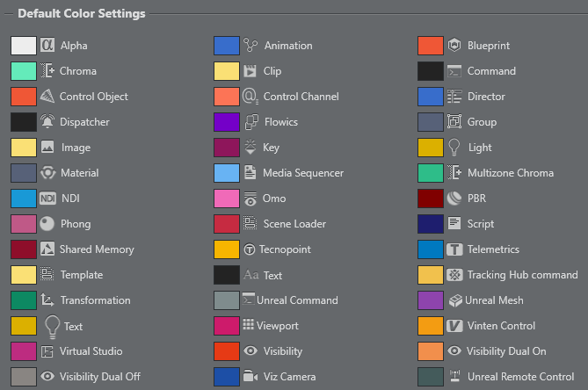This screenshot has height=390, width=588.
Task: Select the Shared Memory label
Action: 93,249
